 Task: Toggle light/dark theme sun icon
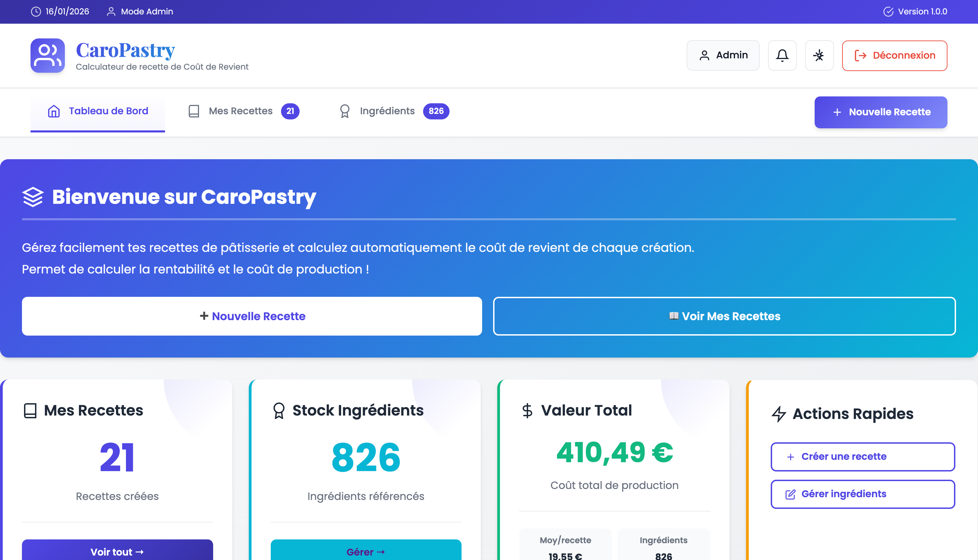tap(819, 55)
